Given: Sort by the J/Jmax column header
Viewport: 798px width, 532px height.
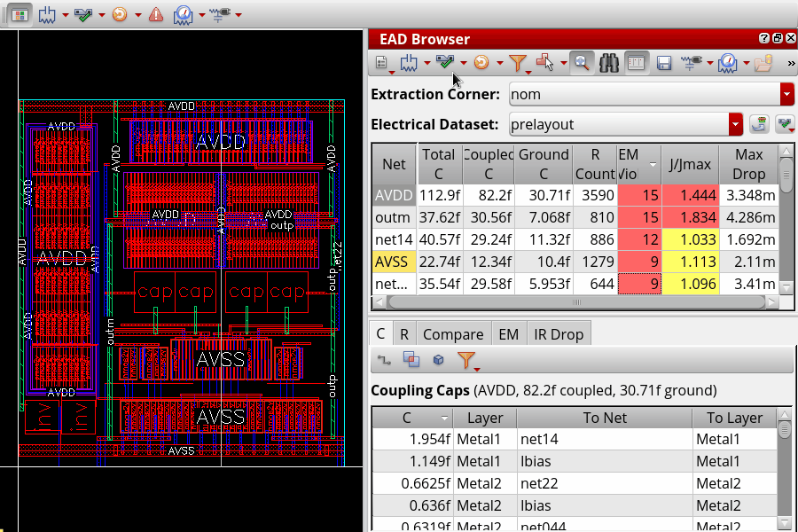Looking at the screenshot, I should click(x=690, y=164).
